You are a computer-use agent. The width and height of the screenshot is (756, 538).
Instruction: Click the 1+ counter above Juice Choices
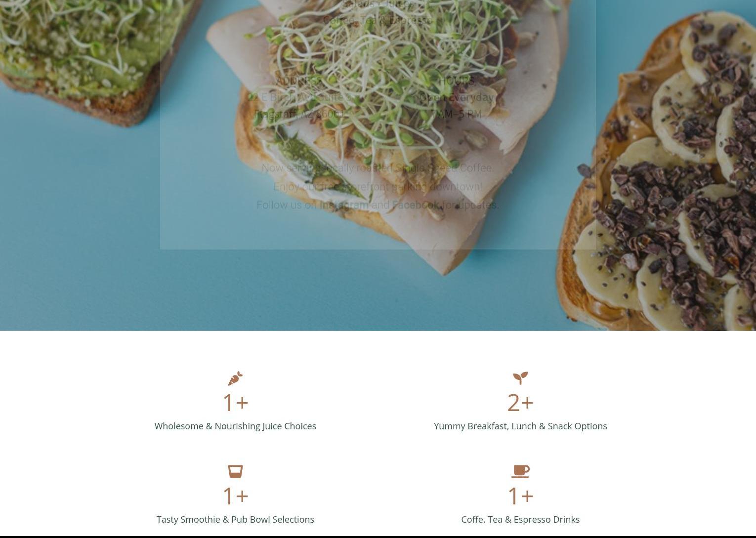[235, 402]
